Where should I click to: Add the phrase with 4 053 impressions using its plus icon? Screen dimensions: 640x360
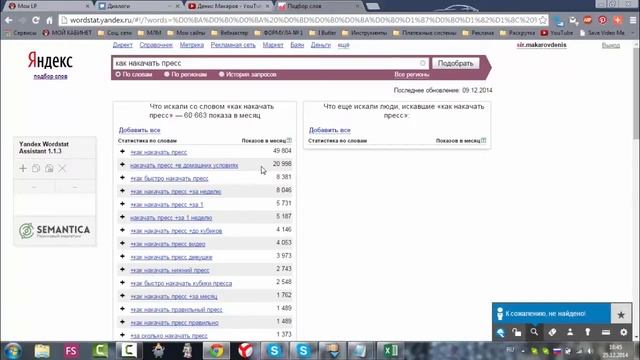pyautogui.click(x=122, y=243)
